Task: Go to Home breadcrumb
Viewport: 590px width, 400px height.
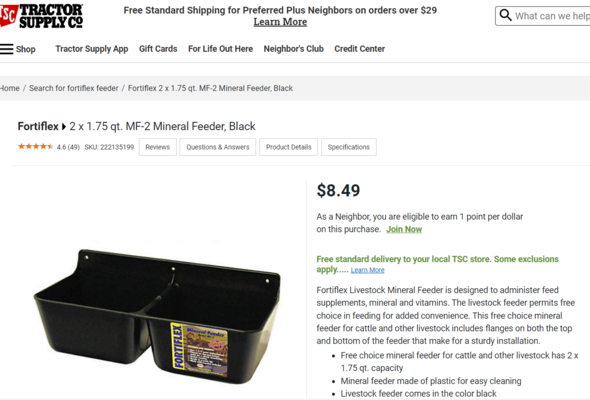Action: tap(9, 88)
